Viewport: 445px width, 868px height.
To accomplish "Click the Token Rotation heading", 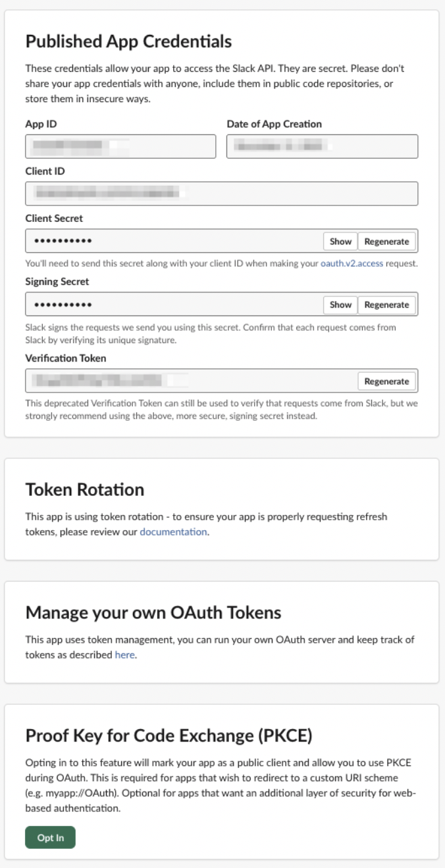I will click(85, 489).
